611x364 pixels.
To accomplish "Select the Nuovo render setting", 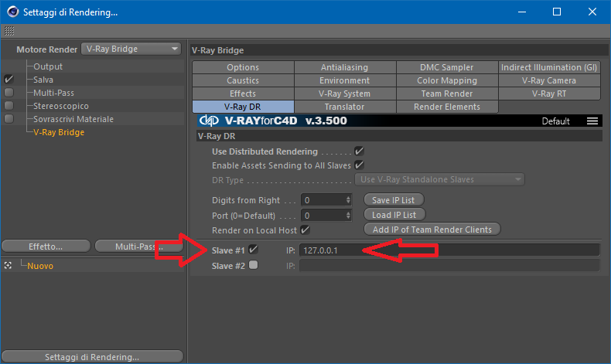I will point(40,266).
